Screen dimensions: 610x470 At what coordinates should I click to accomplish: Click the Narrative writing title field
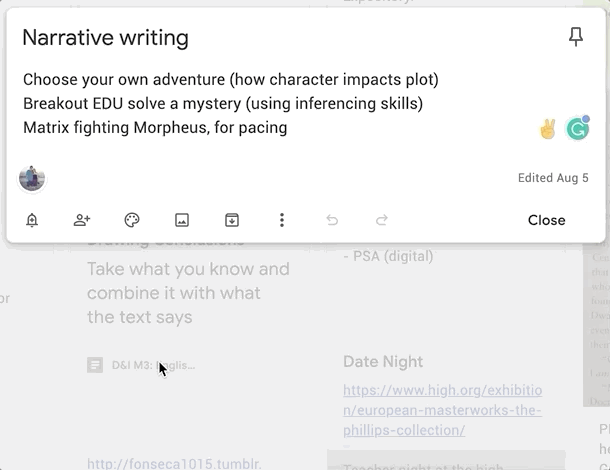[x=105, y=38]
